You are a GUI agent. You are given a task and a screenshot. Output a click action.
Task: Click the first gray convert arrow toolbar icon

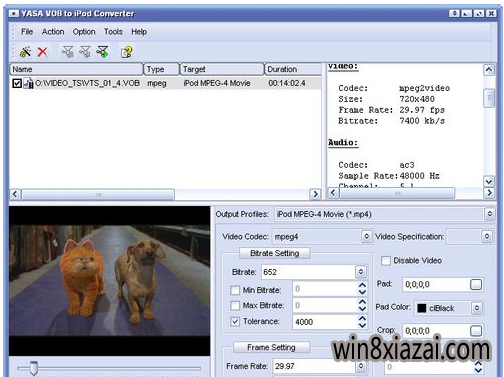click(x=68, y=52)
